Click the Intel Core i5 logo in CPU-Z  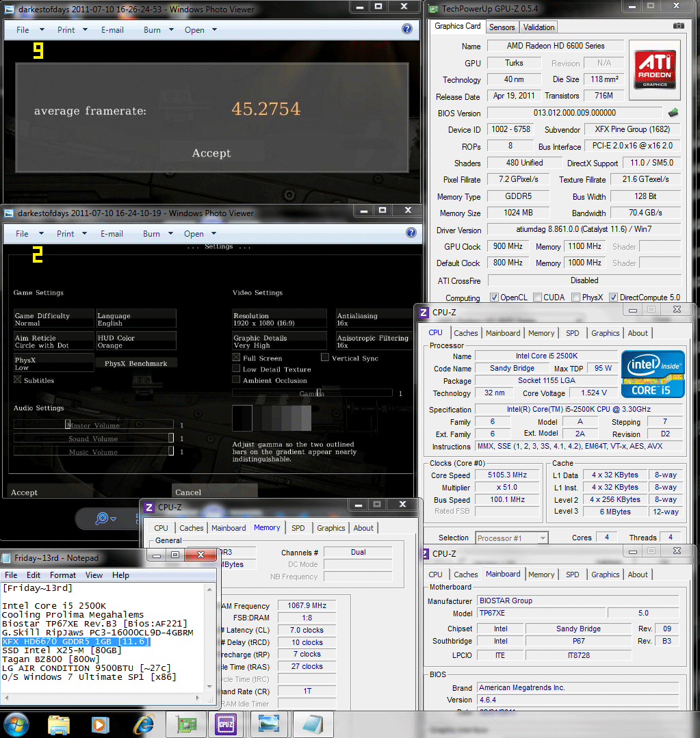click(x=653, y=374)
